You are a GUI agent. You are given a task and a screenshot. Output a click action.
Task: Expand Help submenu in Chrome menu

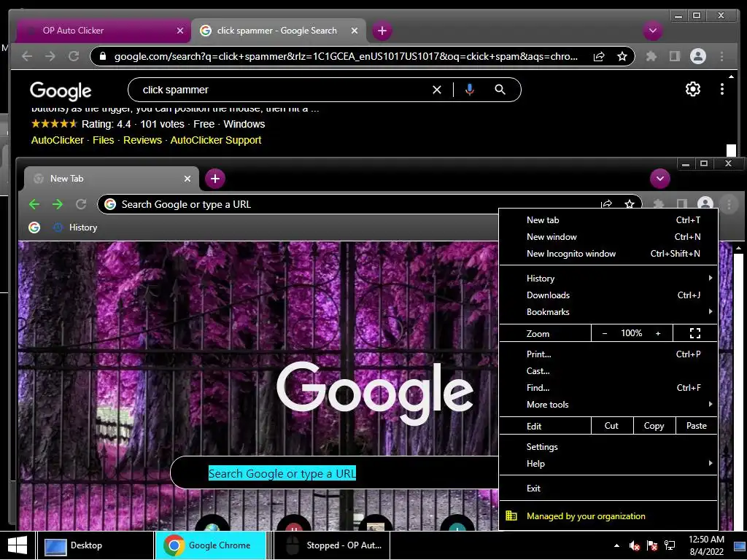click(x=608, y=463)
